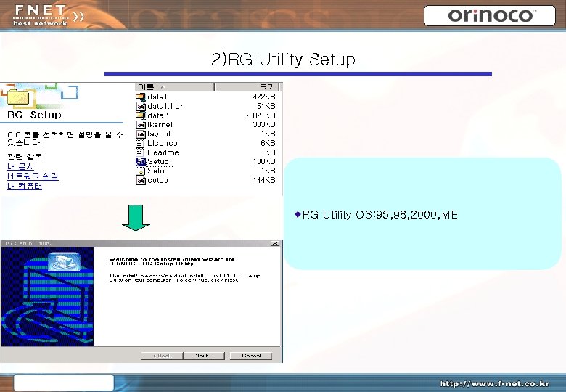Select the License text document icon
The width and height of the screenshot is (566, 392).
point(141,143)
